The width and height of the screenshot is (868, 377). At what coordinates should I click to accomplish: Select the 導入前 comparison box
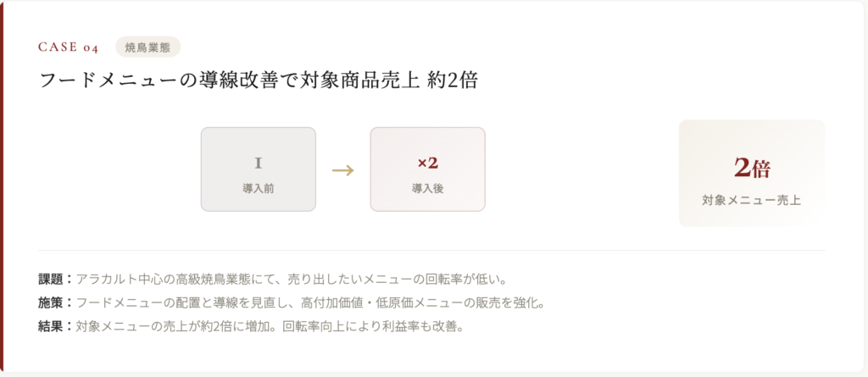tap(258, 169)
